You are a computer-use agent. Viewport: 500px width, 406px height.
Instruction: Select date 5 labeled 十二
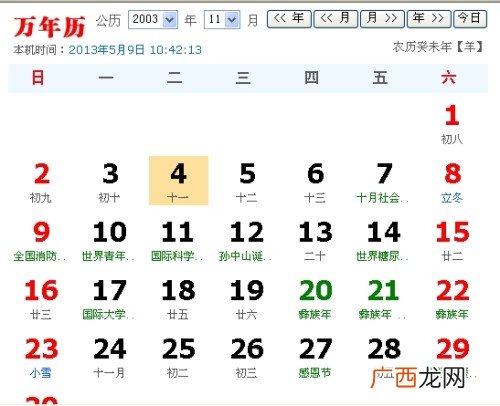pyautogui.click(x=247, y=182)
